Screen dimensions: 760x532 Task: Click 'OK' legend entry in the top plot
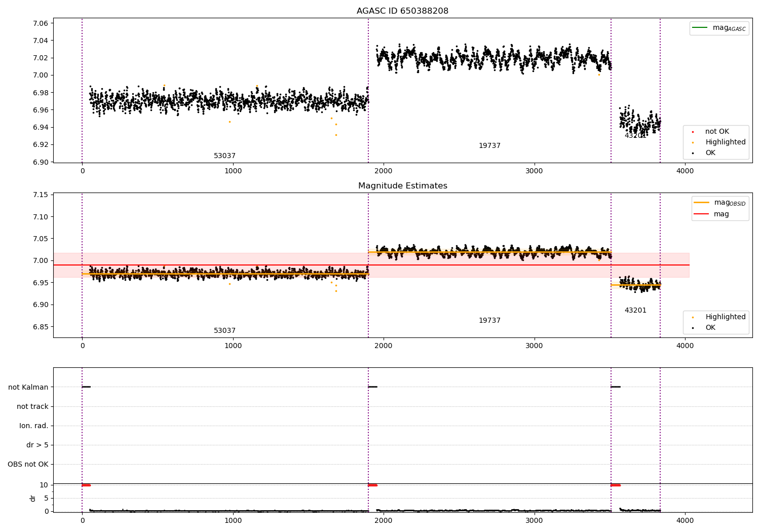click(704, 153)
